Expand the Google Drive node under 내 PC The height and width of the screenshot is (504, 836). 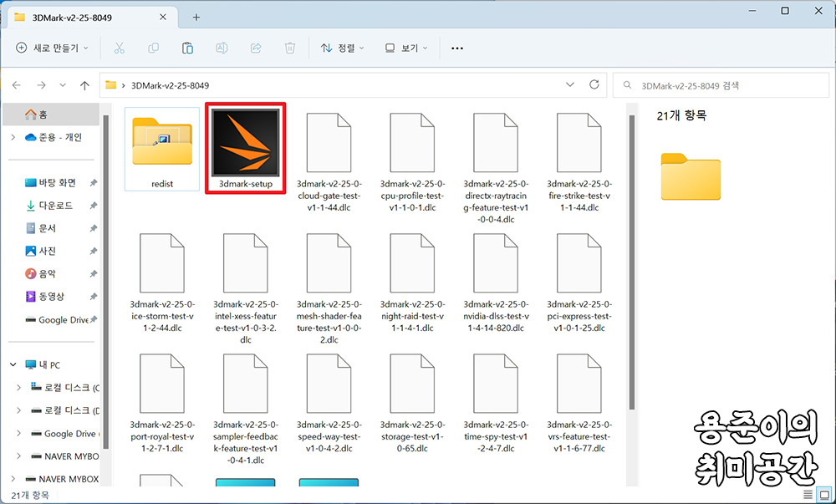19,433
